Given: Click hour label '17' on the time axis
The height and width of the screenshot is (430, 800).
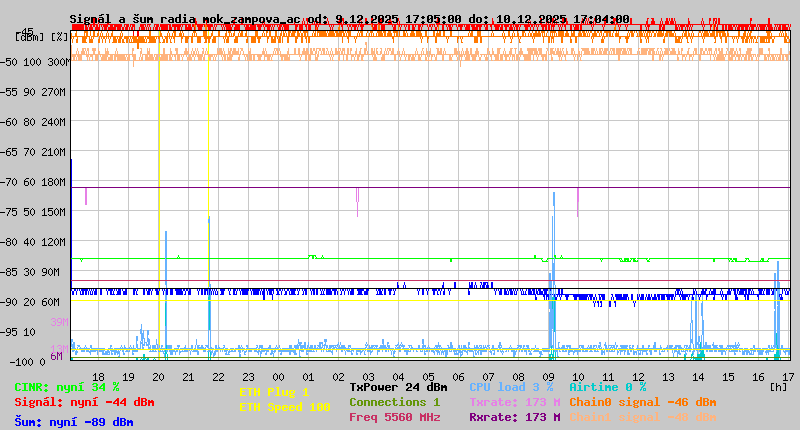Looking at the screenshot, I should [x=788, y=377].
